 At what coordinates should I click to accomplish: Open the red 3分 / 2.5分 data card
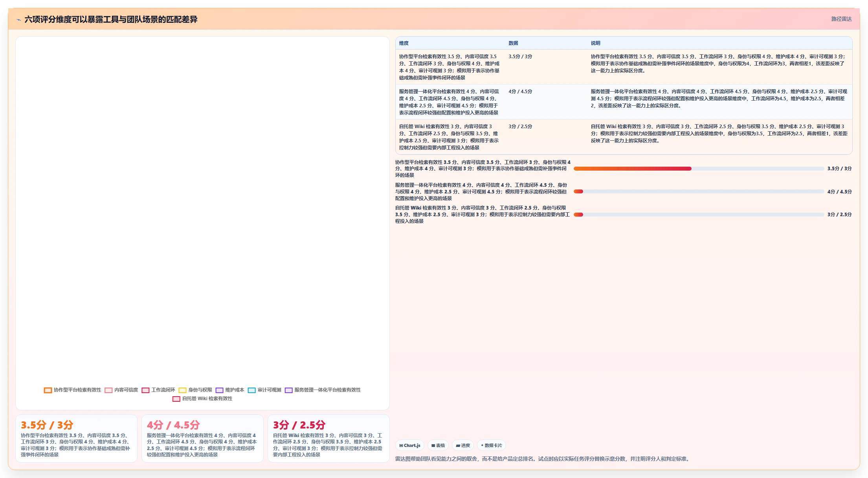point(328,439)
